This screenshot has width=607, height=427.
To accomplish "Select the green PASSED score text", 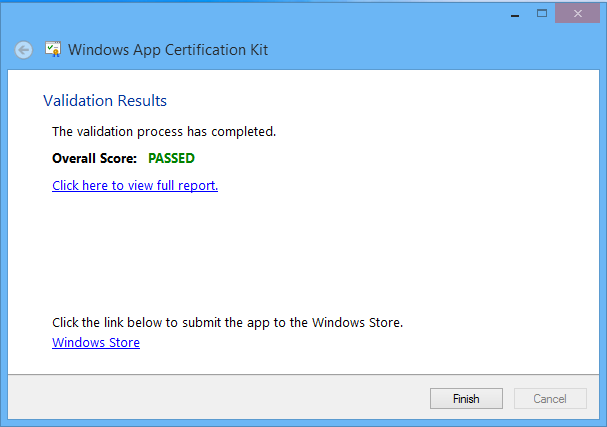I will pos(171,158).
